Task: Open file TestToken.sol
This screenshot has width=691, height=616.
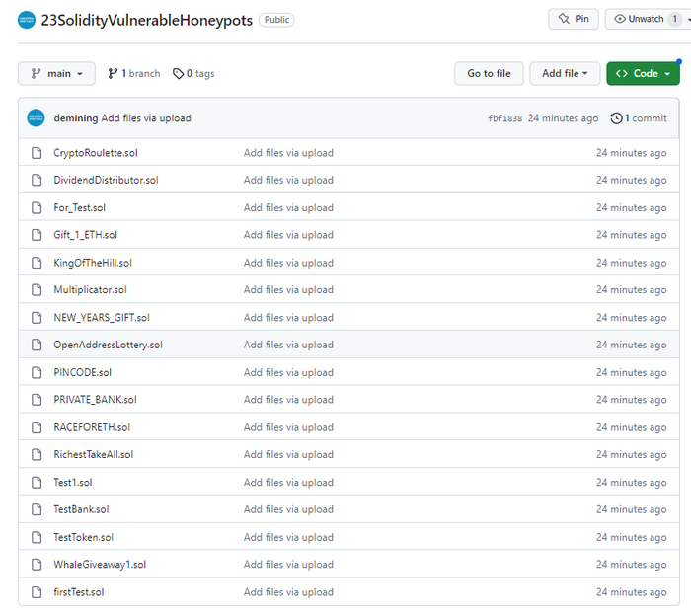Action: tap(83, 537)
